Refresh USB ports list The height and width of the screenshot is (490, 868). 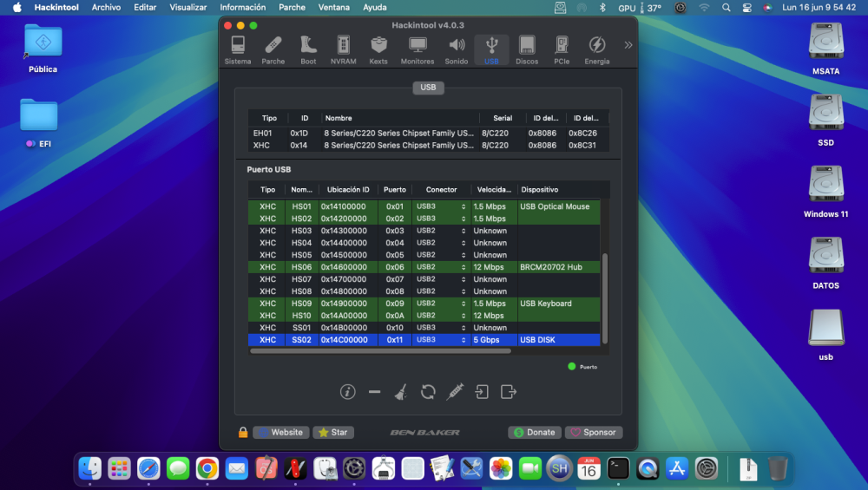click(428, 391)
